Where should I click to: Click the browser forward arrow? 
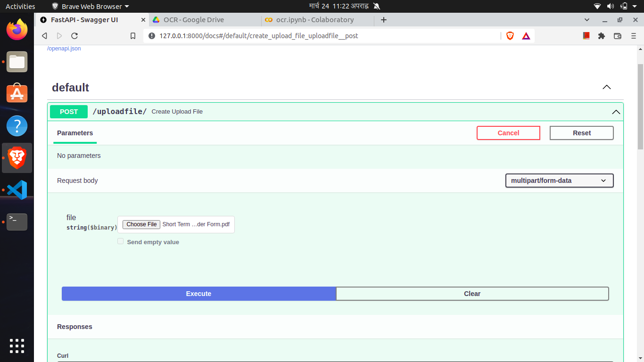[x=59, y=36]
